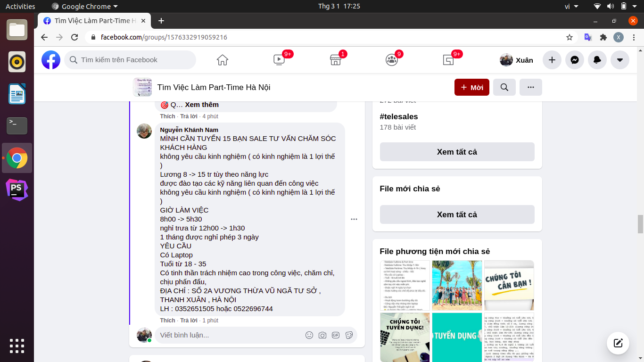Open the notifications bell icon
The height and width of the screenshot is (362, 644).
(597, 60)
